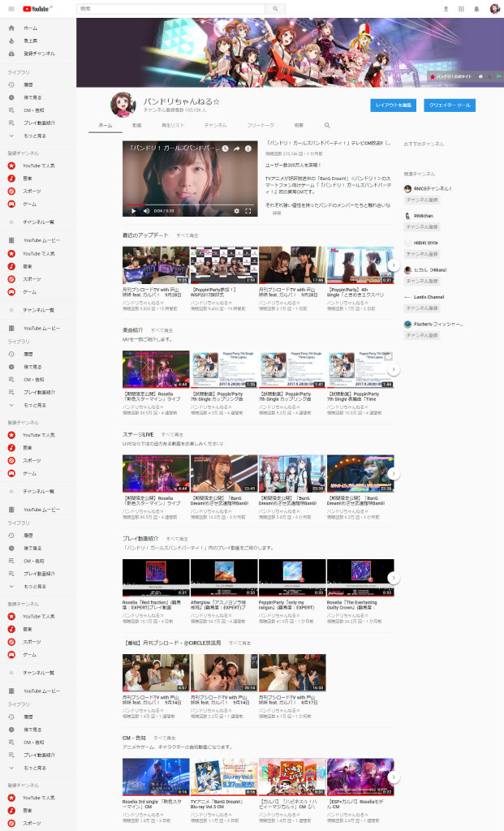
Task: Click the channel search magnifier icon
Action: coord(327,126)
